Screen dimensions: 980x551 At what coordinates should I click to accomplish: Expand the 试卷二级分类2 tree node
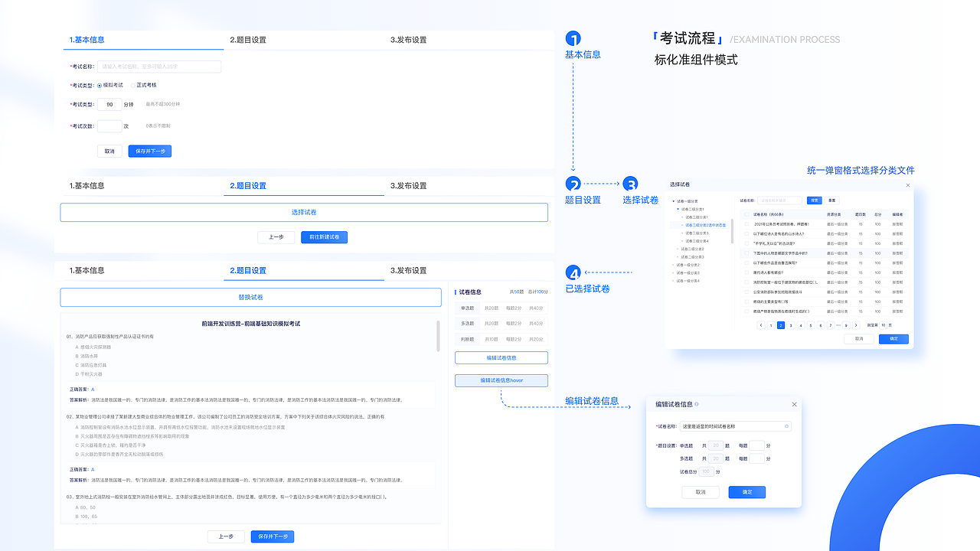click(x=678, y=249)
